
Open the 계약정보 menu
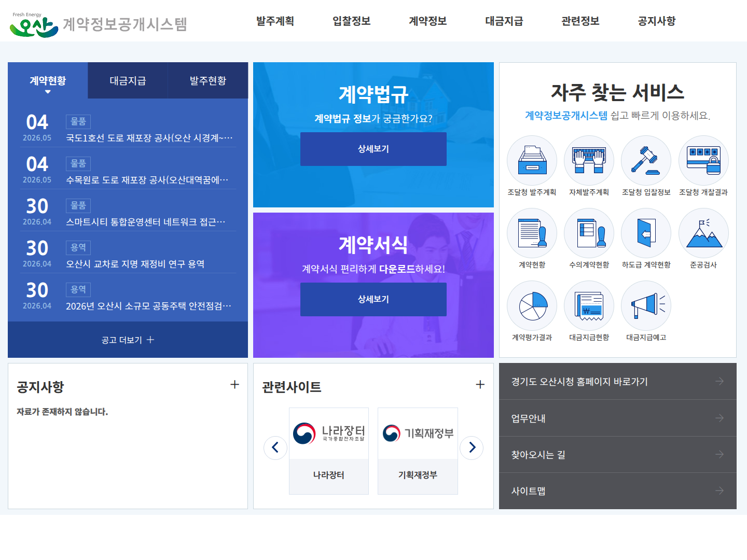click(x=427, y=21)
